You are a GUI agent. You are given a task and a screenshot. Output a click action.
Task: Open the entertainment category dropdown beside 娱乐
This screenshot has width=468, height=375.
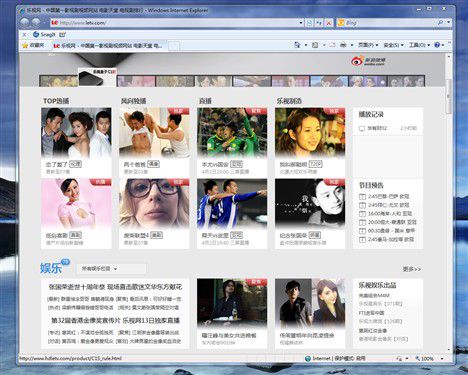pyautogui.click(x=111, y=269)
